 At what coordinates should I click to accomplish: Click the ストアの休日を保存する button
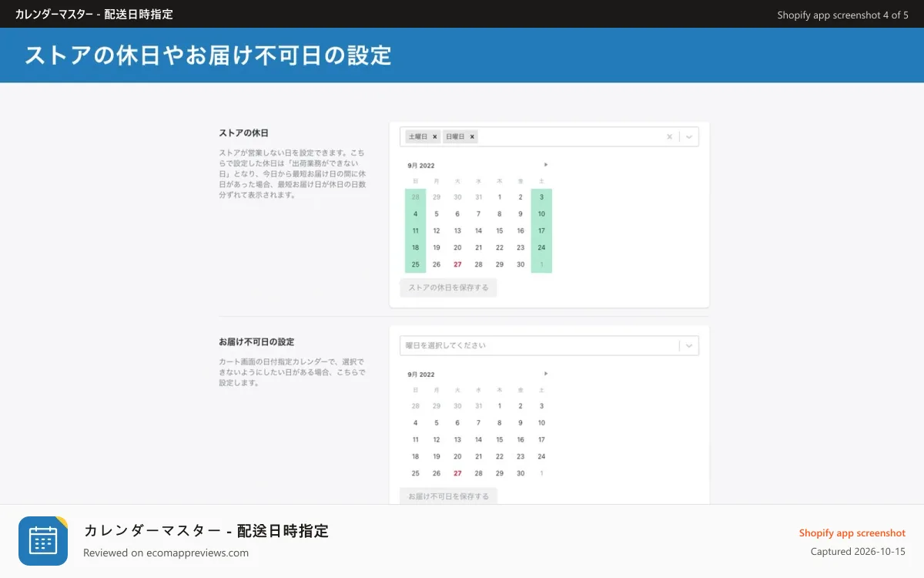pyautogui.click(x=448, y=287)
